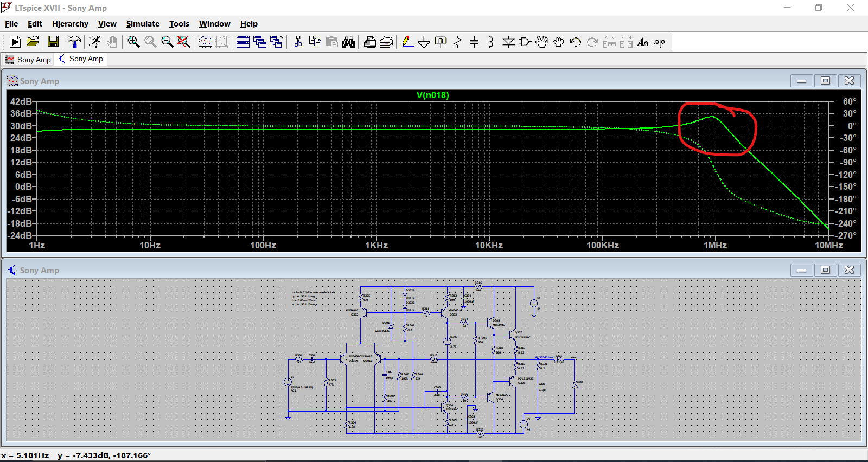This screenshot has height=462, width=868.
Task: Click the copy icon
Action: [x=315, y=42]
